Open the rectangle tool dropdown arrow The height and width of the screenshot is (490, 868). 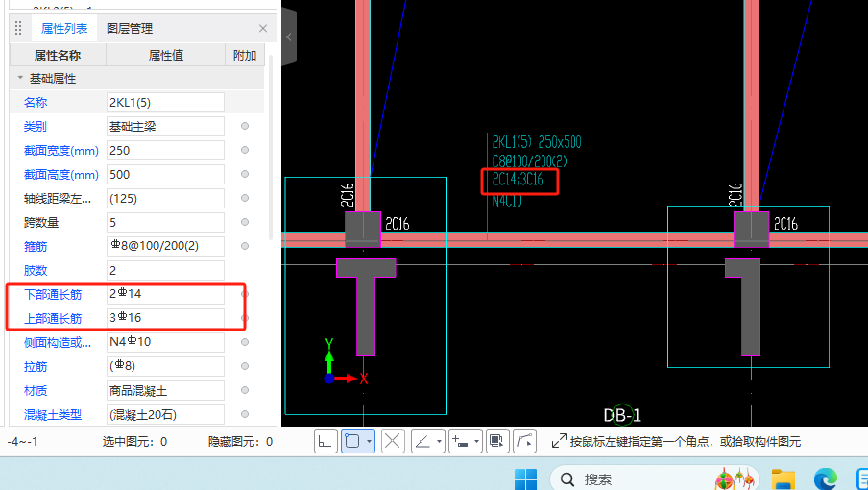[369, 441]
